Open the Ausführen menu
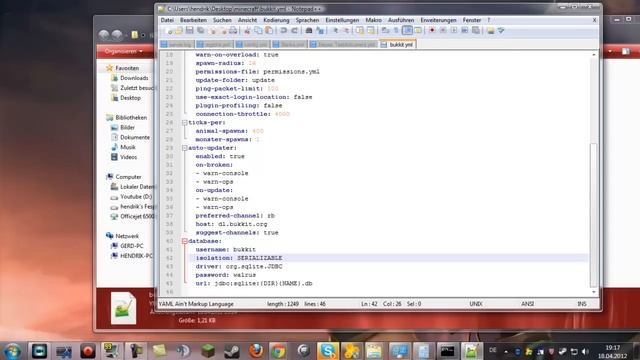640x360 pixels. [x=401, y=20]
